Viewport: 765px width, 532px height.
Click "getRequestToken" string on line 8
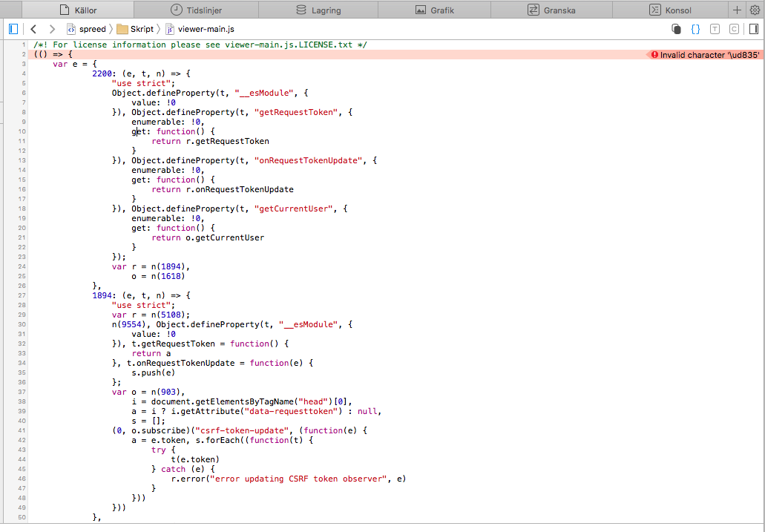(x=295, y=112)
